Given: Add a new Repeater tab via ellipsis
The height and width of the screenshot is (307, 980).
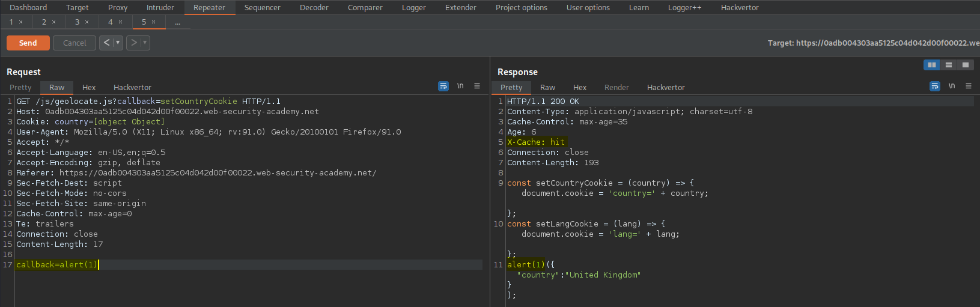Looking at the screenshot, I should (177, 22).
